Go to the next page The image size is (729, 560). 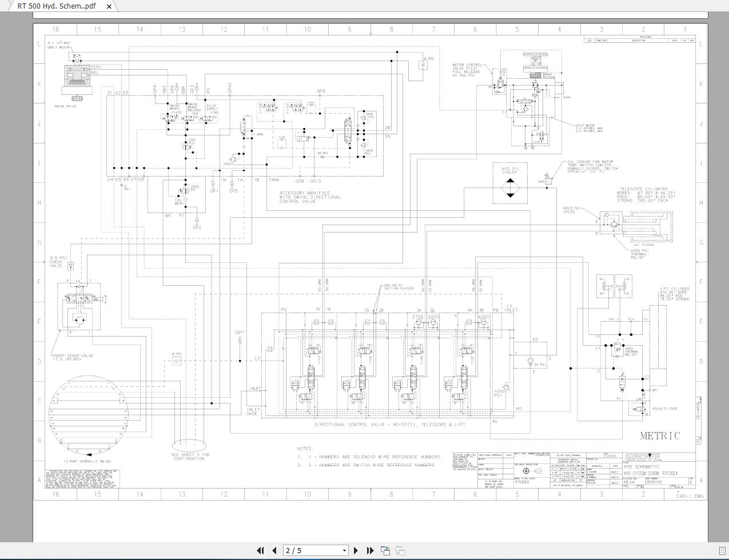[x=356, y=550]
